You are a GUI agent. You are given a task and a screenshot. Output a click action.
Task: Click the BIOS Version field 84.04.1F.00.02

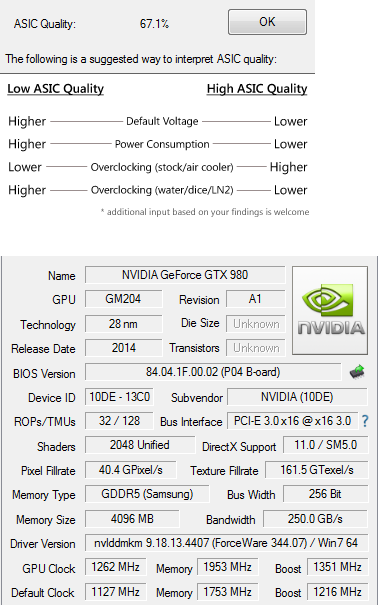point(213,372)
